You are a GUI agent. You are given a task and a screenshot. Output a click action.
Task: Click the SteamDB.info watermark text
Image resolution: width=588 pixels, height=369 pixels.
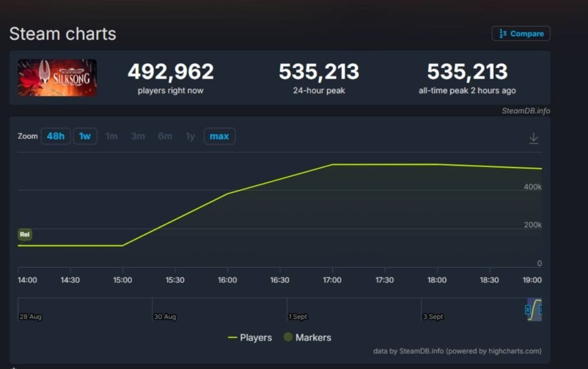pos(525,111)
